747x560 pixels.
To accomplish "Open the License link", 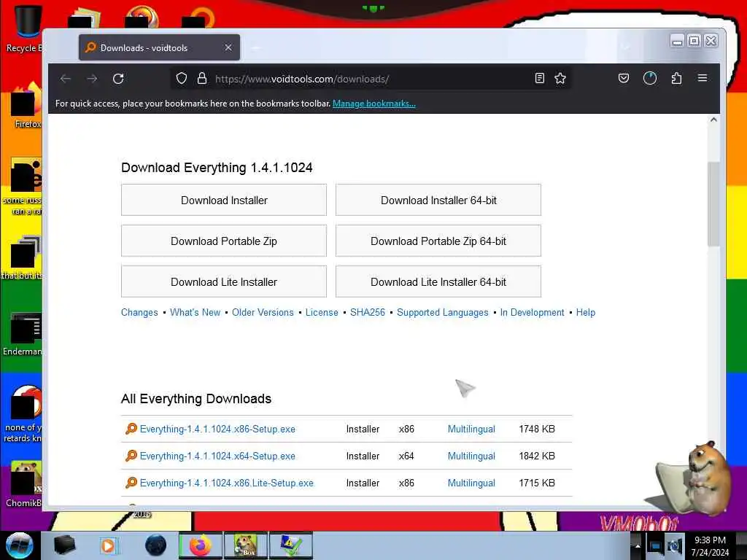I will 322,312.
